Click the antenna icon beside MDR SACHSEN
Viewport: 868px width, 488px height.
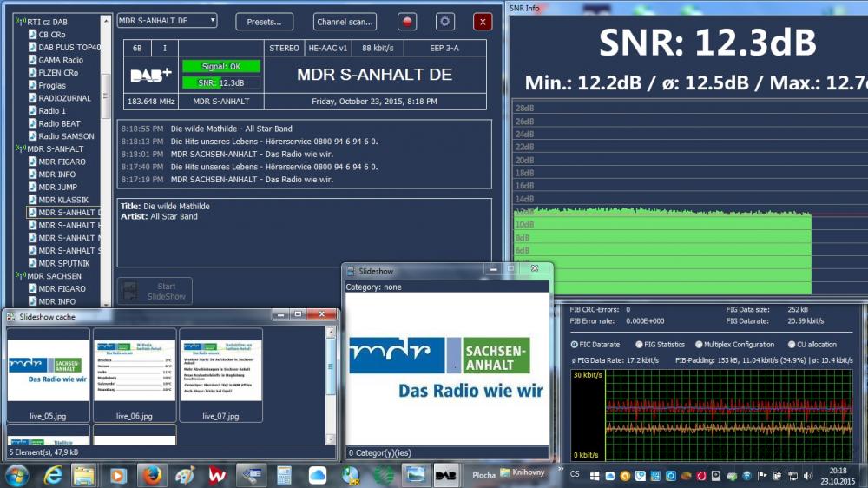click(21, 275)
